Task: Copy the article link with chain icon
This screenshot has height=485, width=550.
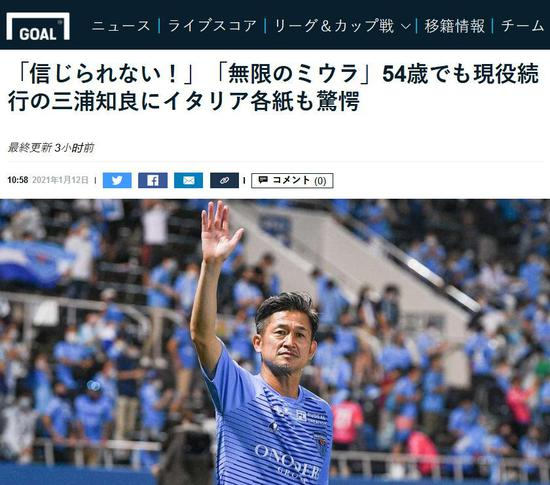Action: [x=224, y=180]
